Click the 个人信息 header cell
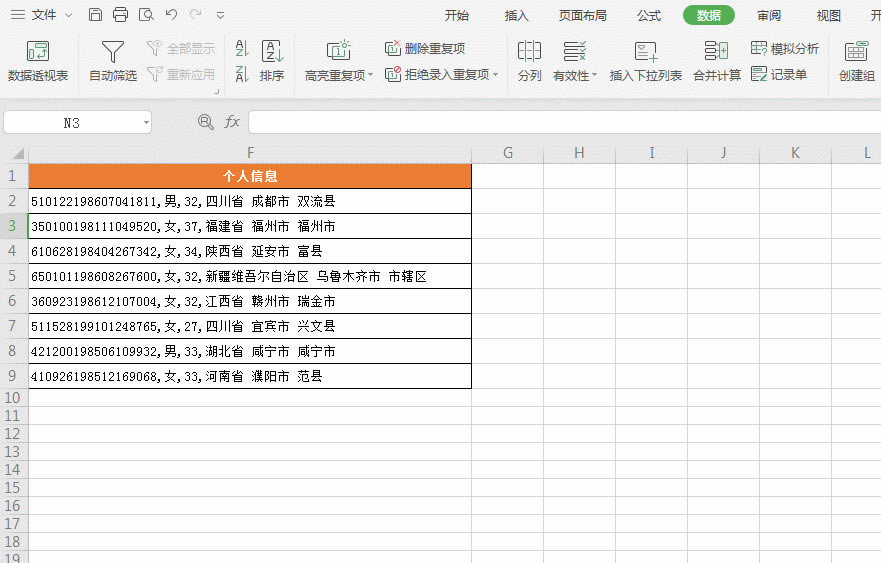The width and height of the screenshot is (881, 563). click(x=250, y=176)
